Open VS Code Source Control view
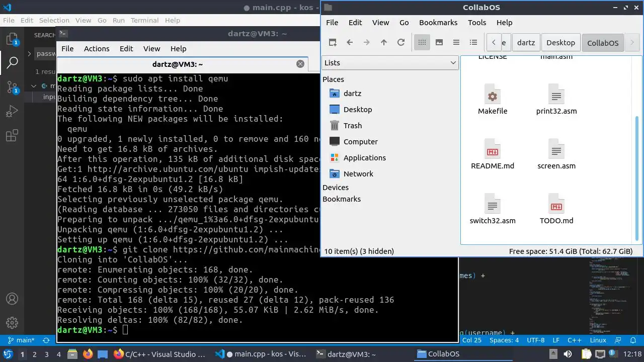This screenshot has height=362, width=644. [12, 87]
